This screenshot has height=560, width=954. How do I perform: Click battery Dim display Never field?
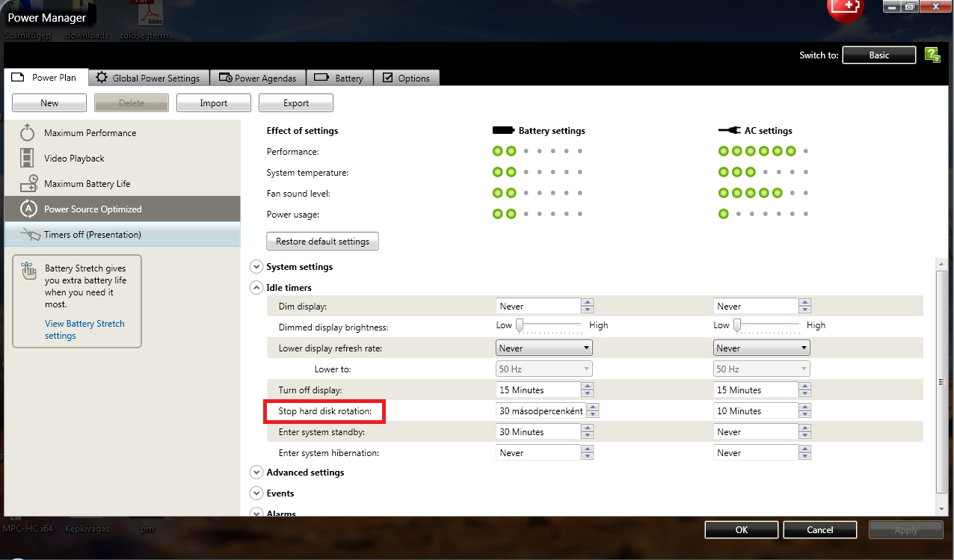pos(539,307)
